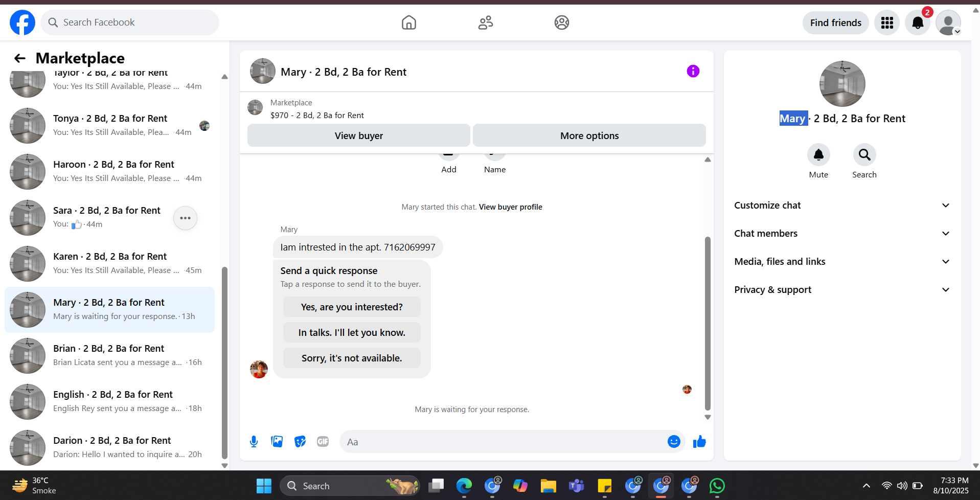
Task: Open WhatsApp from taskbar
Action: [717, 486]
